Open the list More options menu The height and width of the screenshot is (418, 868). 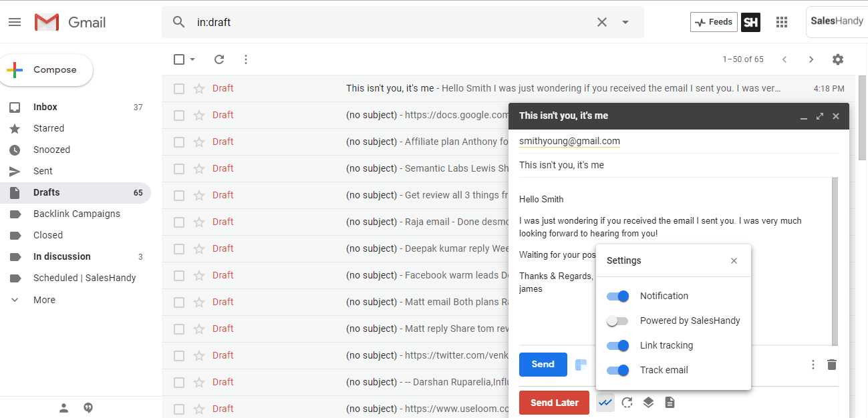(246, 59)
